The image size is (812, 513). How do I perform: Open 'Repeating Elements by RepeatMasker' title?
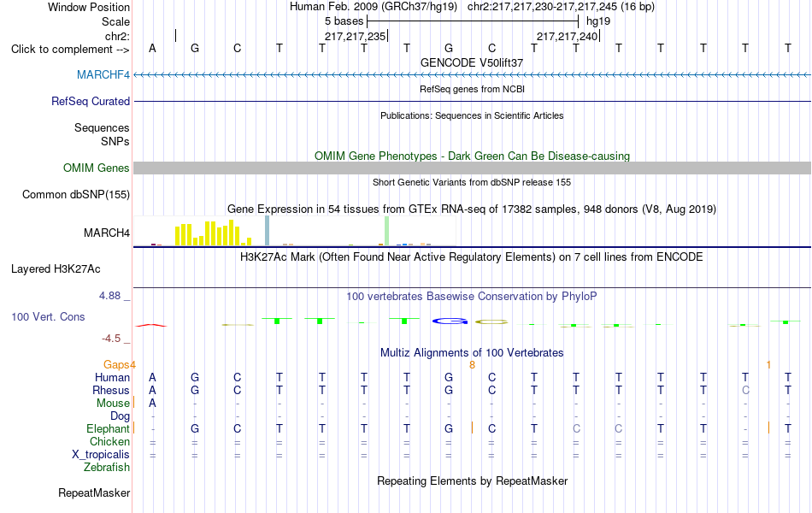(472, 481)
